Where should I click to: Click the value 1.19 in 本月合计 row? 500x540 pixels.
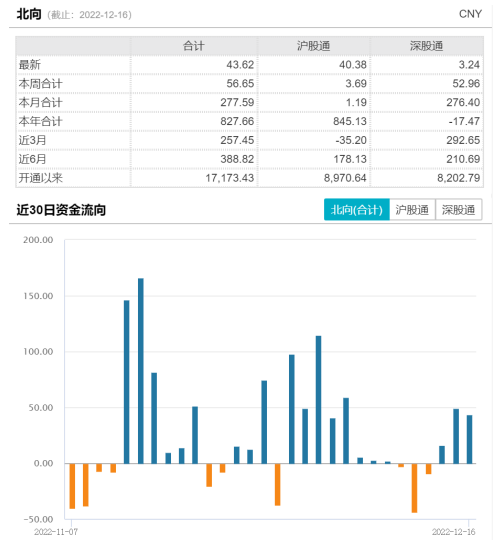356,103
